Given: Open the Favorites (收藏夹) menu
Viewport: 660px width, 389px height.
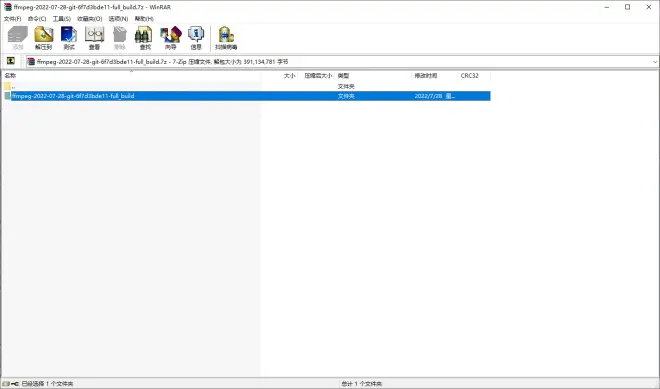Looking at the screenshot, I should coord(89,19).
